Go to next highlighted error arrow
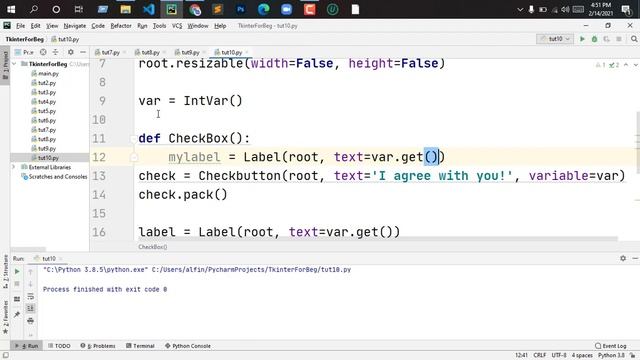Screen dimensions: 640x360 tap(635, 65)
